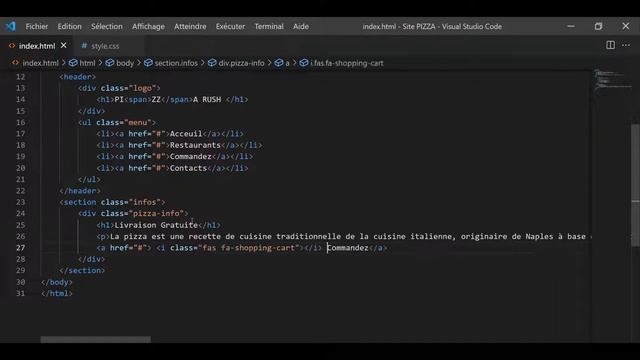
Task: Click the div.pizza-info breadcrumb cube icon
Action: [212, 63]
